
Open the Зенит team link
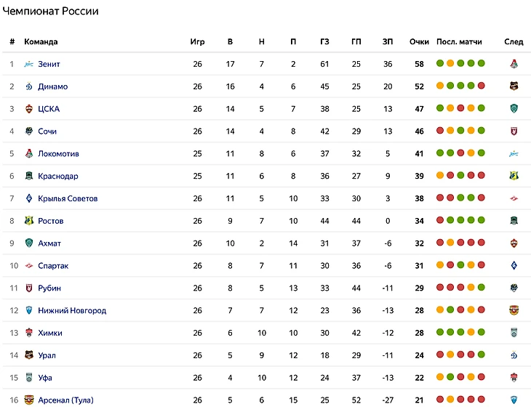[x=49, y=64]
